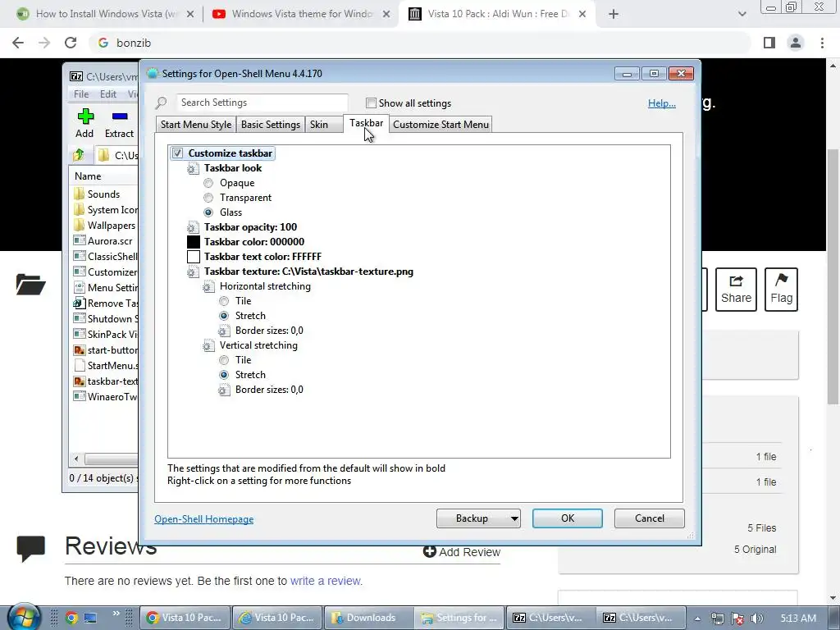Click the Search Settings input field
The image size is (840, 630).
pos(262,103)
